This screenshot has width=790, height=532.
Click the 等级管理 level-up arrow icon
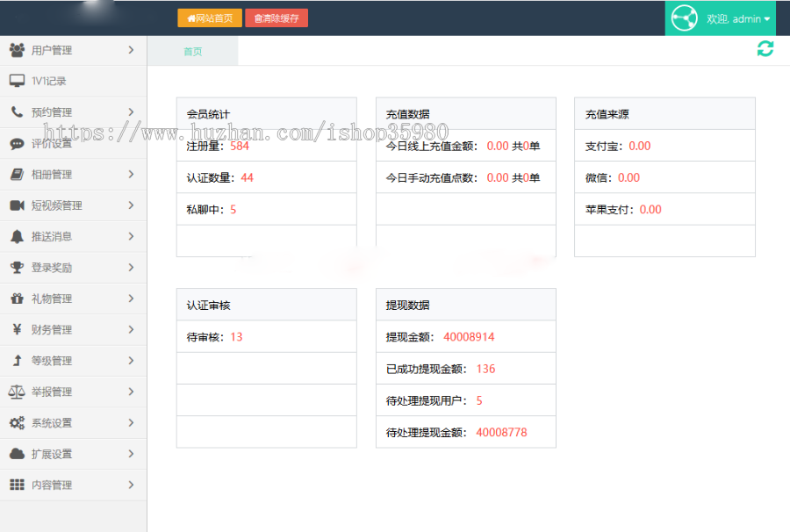[x=18, y=361]
